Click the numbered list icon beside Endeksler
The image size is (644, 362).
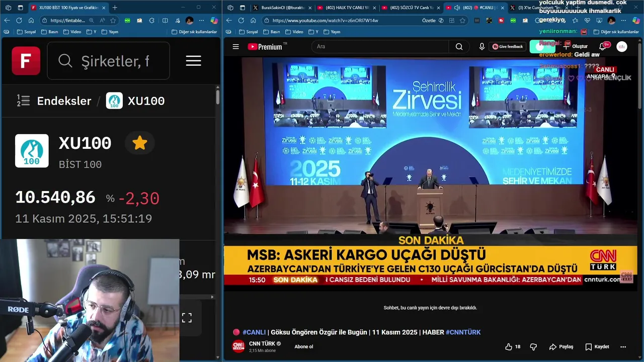[23, 101]
